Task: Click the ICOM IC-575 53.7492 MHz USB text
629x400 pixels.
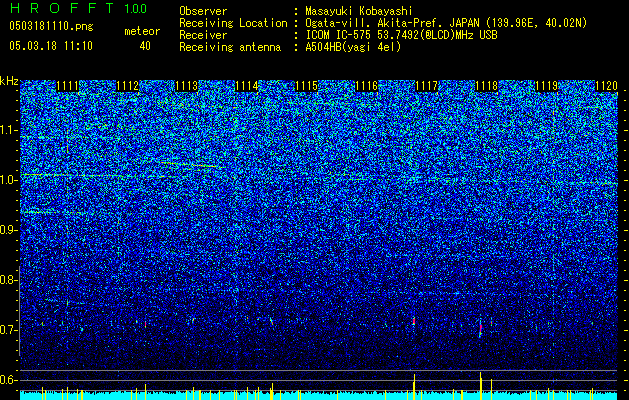Action: 401,35
